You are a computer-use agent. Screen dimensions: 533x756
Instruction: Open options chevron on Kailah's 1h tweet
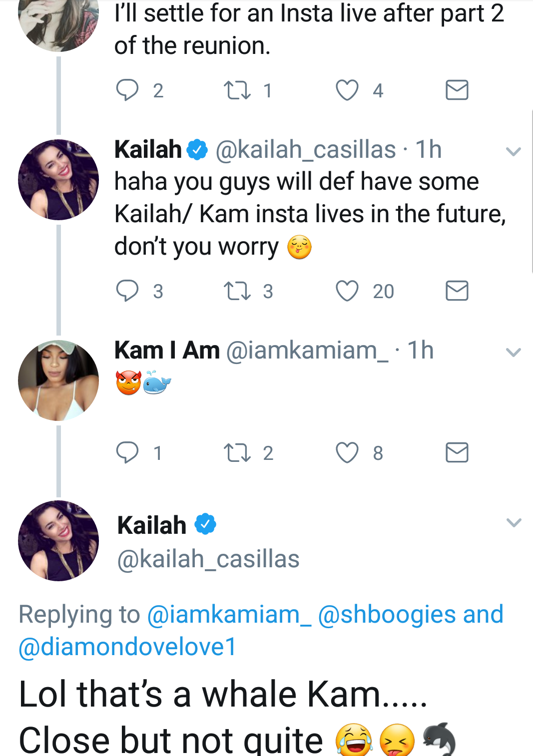point(514,151)
